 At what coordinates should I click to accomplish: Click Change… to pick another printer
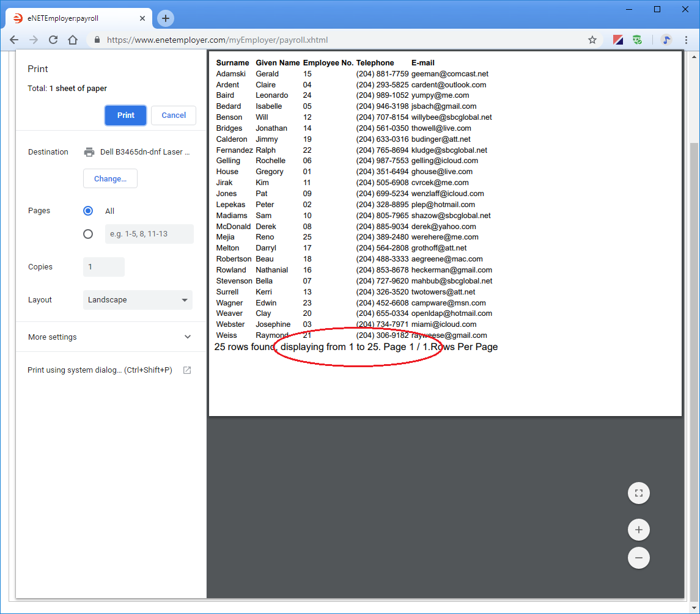[110, 179]
